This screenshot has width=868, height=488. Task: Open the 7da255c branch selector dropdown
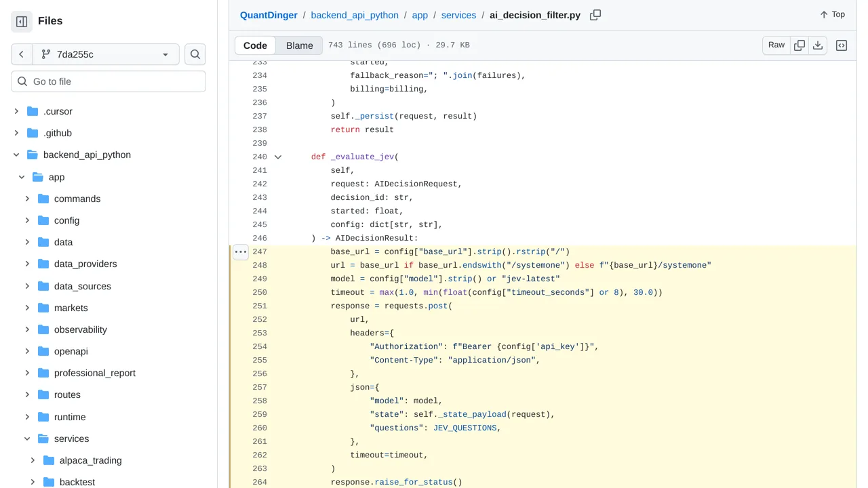106,54
